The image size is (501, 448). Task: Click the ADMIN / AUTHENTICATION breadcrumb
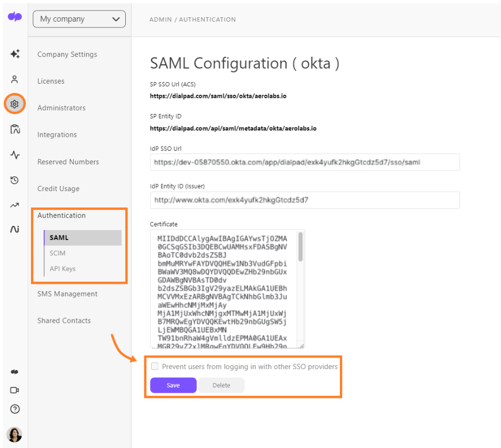[193, 19]
